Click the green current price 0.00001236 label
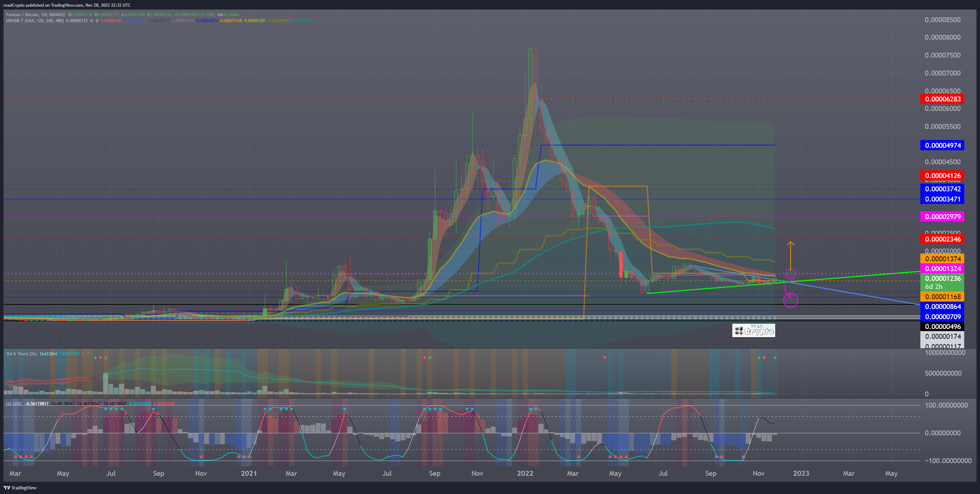The width and height of the screenshot is (980, 494). click(x=942, y=278)
